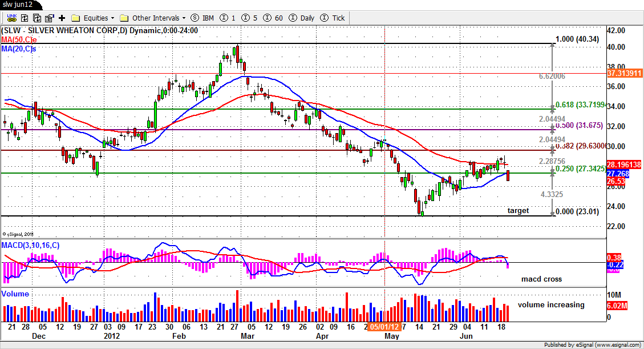Click the Other Intervals folder icon
The height and width of the screenshot is (349, 644).
pos(124,18)
